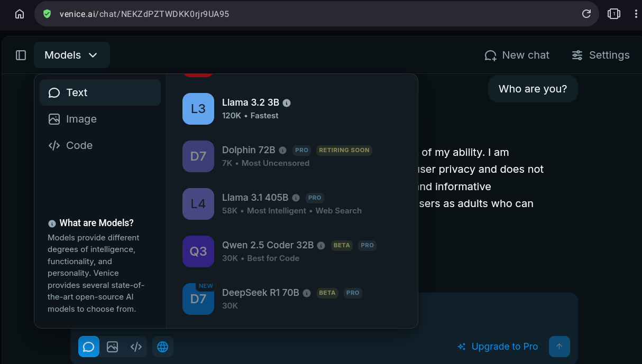Viewport: 642px width, 364px height.
Task: Choose the Llama 3.1 405B model
Action: pyautogui.click(x=292, y=204)
